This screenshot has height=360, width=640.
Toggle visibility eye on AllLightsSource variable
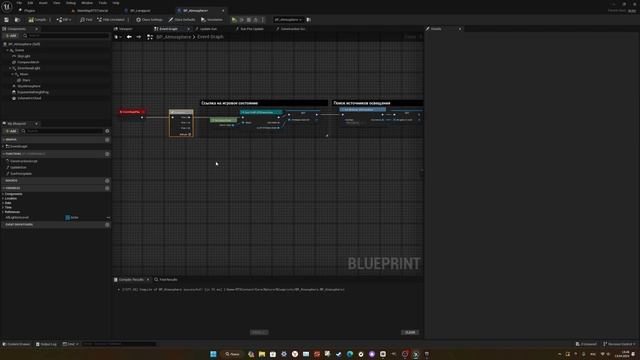108,218
